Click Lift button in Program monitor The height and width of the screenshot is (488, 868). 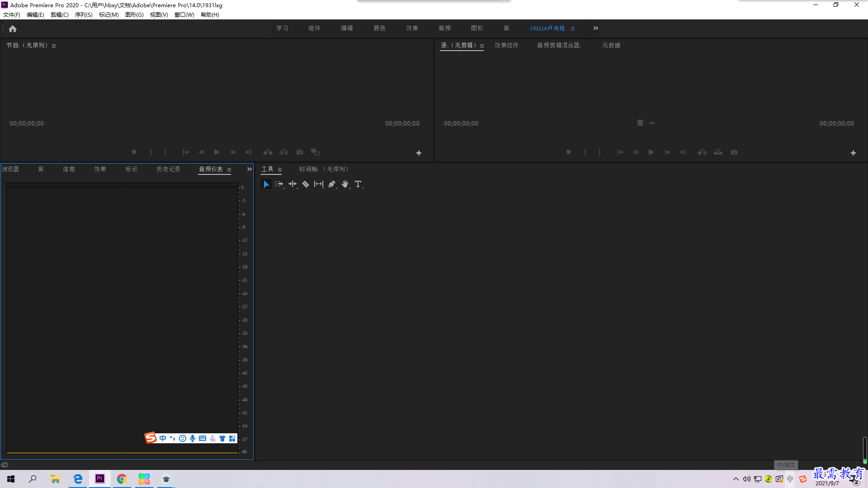click(268, 152)
